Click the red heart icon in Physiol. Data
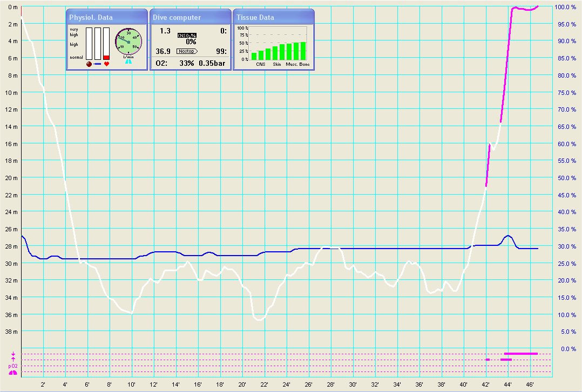The width and height of the screenshot is (582, 392). click(106, 64)
